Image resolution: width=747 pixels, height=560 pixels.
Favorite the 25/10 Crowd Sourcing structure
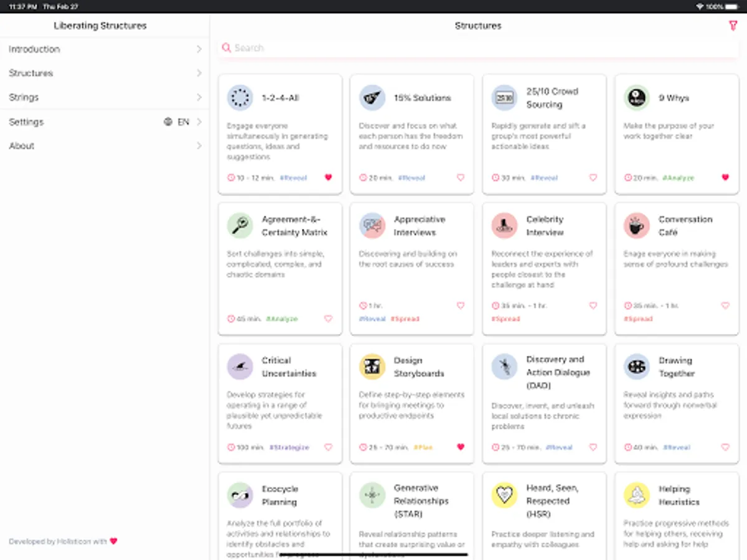pos(593,177)
